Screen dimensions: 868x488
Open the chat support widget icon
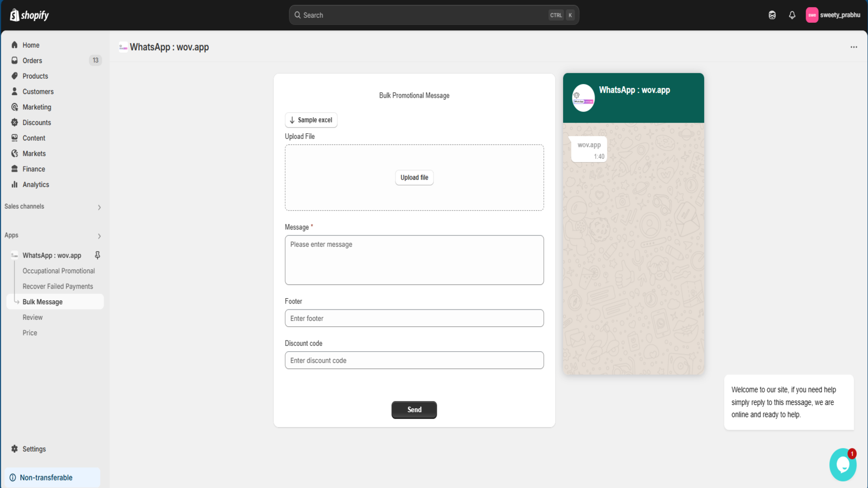[x=843, y=465]
